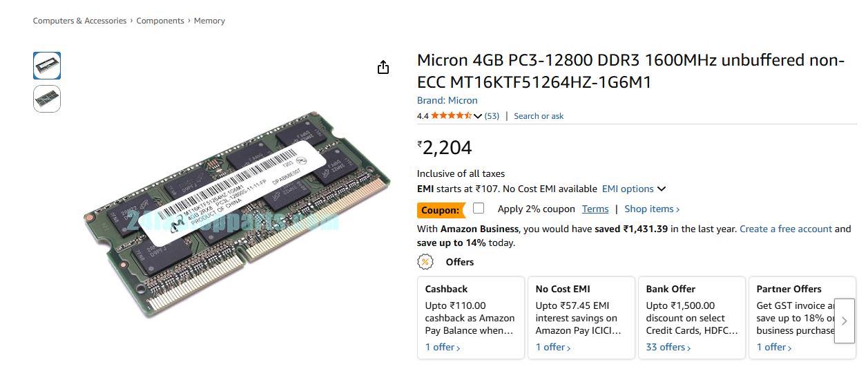This screenshot has width=868, height=369.
Task: Tick the Apply 2% coupon checkbox
Action: [479, 208]
